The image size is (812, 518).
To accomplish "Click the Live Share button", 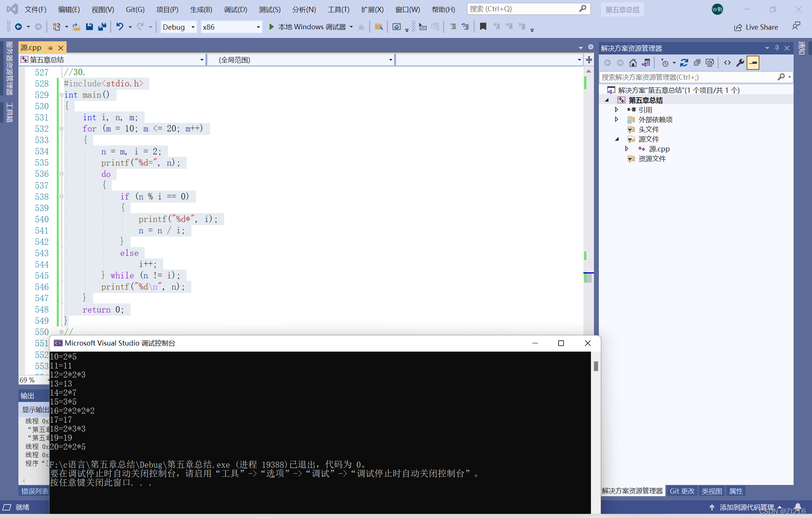I will [756, 27].
